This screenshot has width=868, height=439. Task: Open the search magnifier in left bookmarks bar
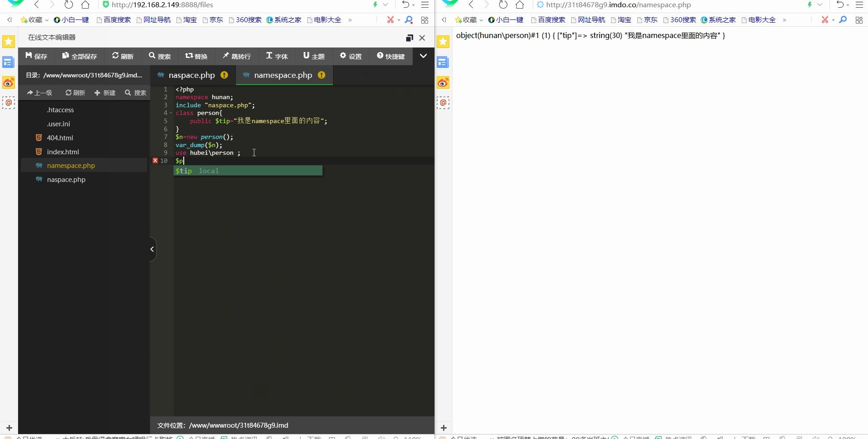tap(409, 20)
